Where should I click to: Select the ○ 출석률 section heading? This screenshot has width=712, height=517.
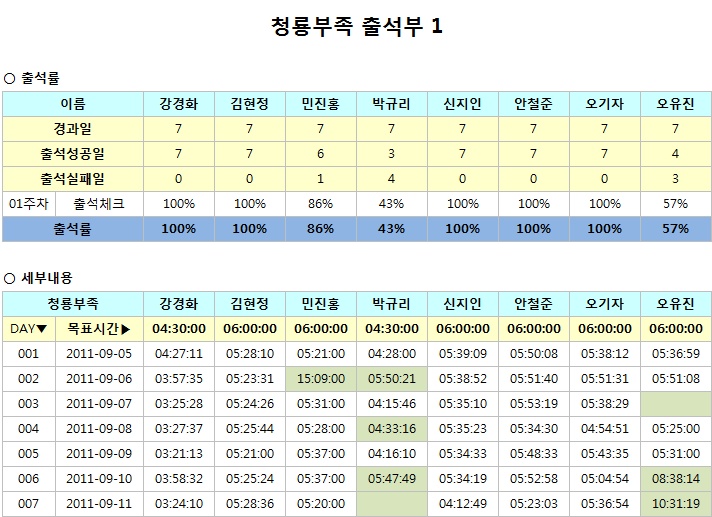point(31,79)
